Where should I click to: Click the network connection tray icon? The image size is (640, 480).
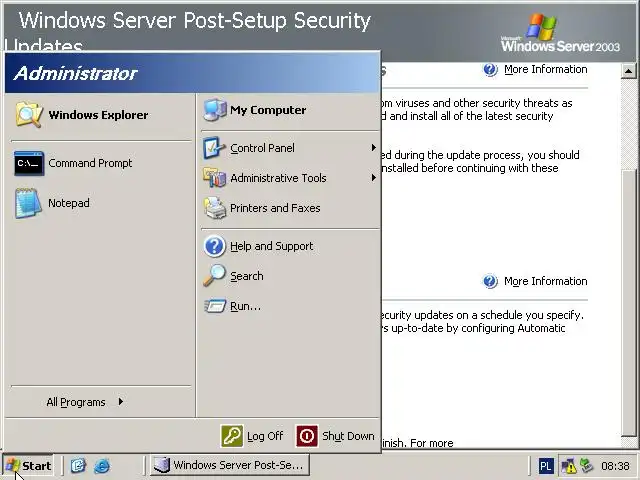tap(587, 465)
